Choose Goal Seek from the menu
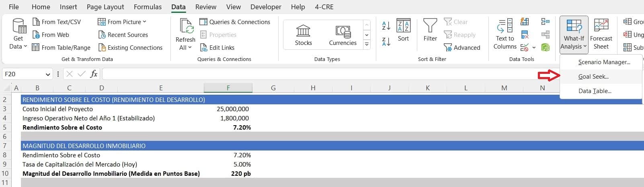644x187 pixels. (x=593, y=77)
